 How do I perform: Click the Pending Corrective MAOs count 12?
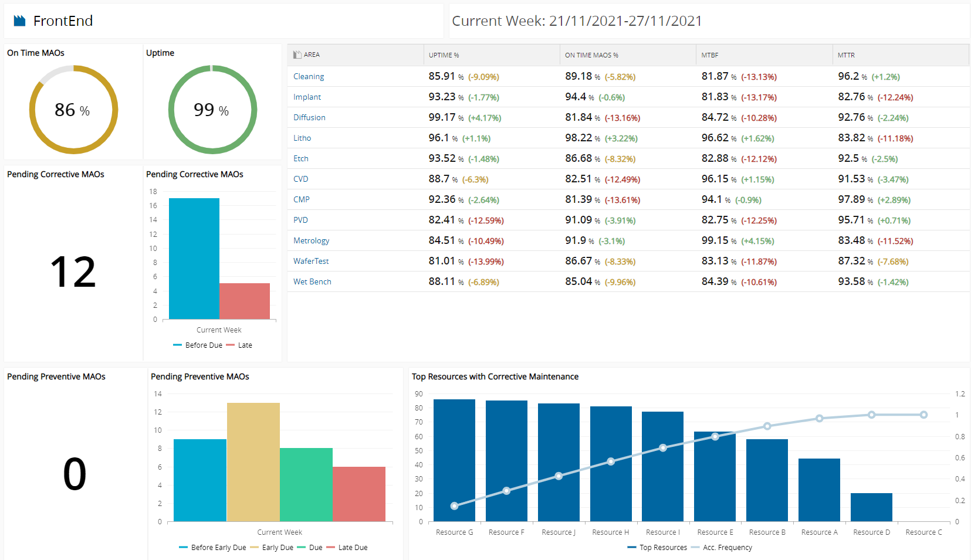click(73, 271)
